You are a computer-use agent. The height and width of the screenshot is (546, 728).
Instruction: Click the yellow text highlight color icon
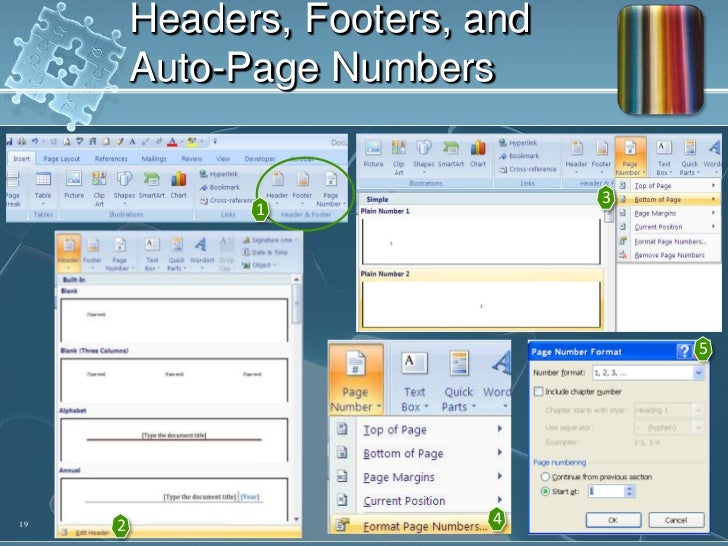[191, 141]
